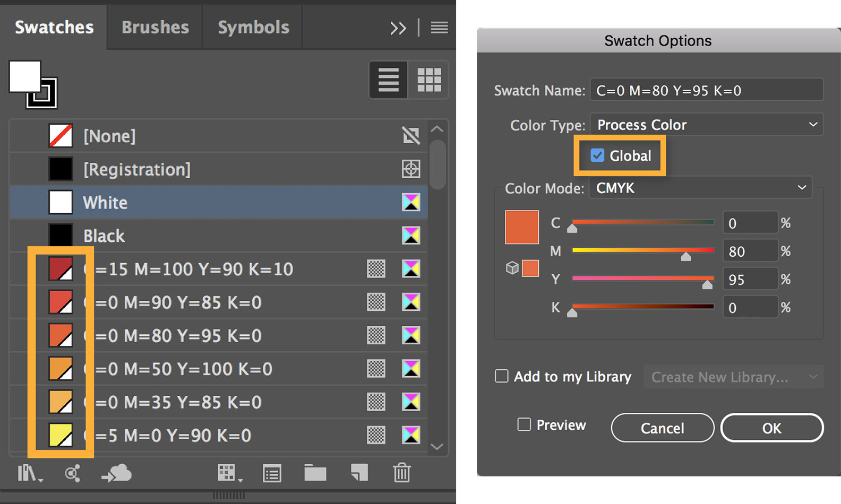Switch to the Symbols tab
Screen dimensions: 841x504
click(x=253, y=28)
